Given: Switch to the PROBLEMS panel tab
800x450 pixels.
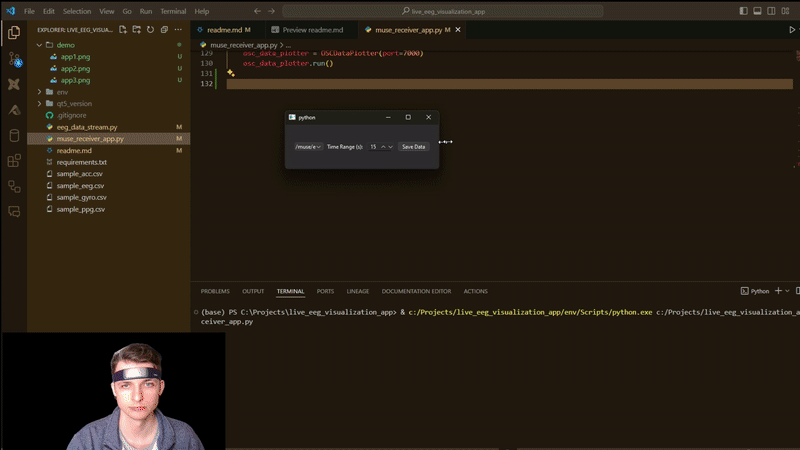Looking at the screenshot, I should (x=215, y=291).
